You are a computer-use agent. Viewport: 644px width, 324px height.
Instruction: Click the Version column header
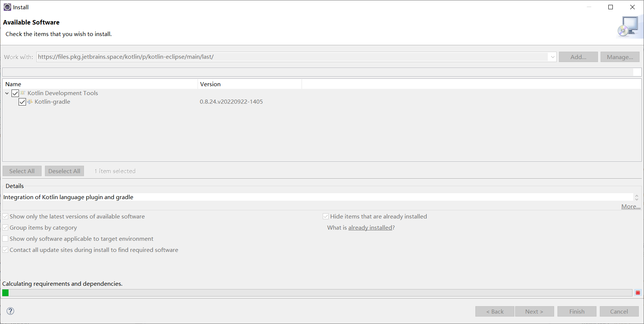click(250, 84)
